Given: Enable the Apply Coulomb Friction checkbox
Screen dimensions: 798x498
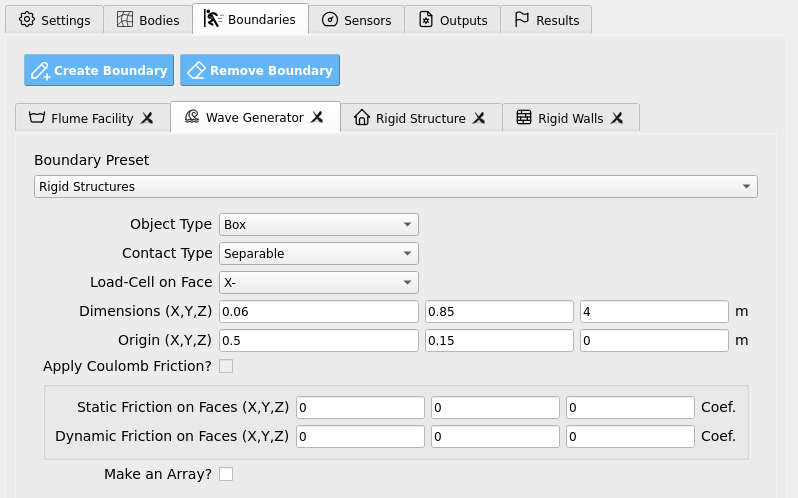Looking at the screenshot, I should coord(226,366).
